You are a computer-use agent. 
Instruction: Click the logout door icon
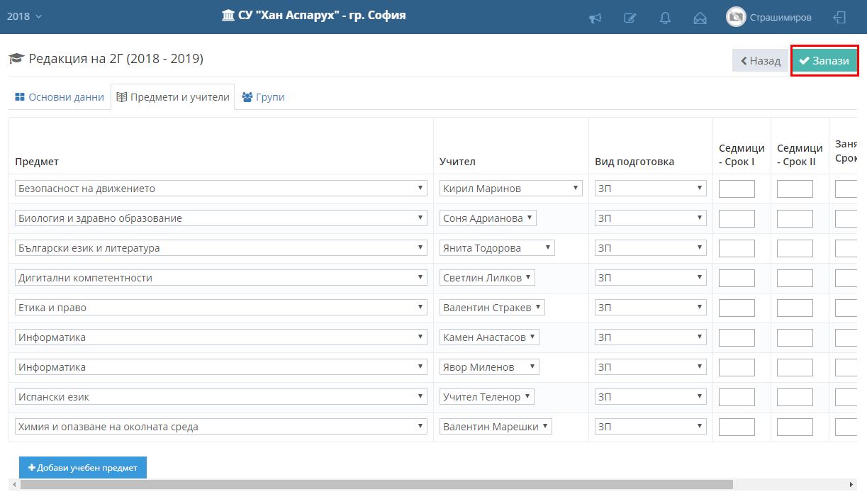point(839,17)
